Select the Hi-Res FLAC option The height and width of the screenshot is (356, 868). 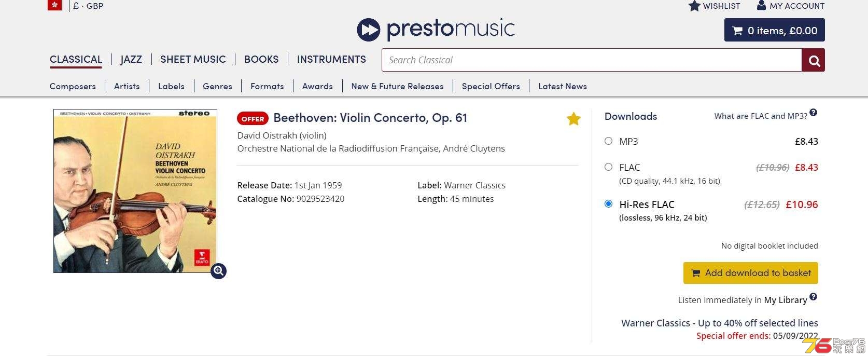point(609,204)
